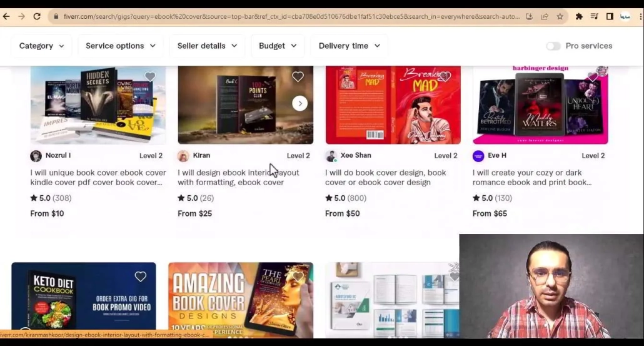Open the Budget filter dropdown
The height and width of the screenshot is (346, 644).
tap(278, 46)
